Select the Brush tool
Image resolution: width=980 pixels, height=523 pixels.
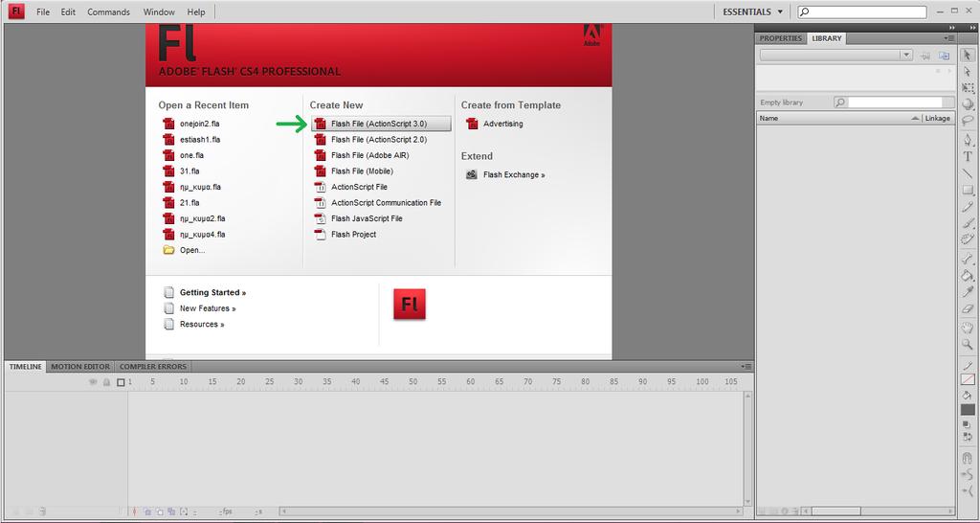click(968, 223)
